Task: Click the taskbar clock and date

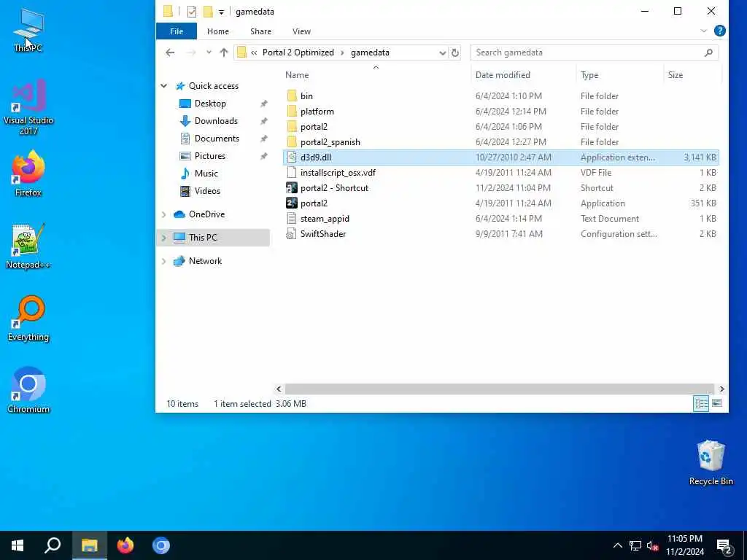Action: point(684,545)
